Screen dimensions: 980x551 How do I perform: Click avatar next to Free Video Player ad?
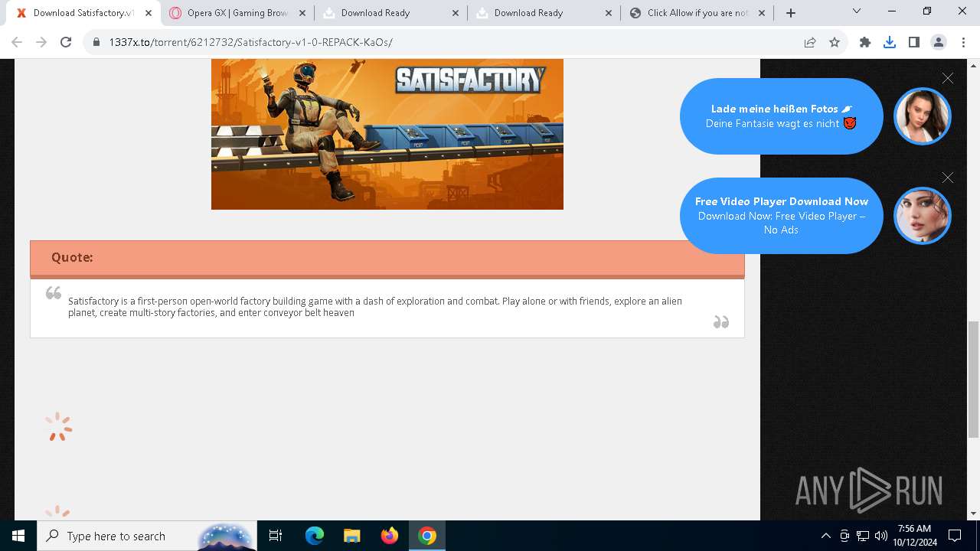(x=923, y=216)
